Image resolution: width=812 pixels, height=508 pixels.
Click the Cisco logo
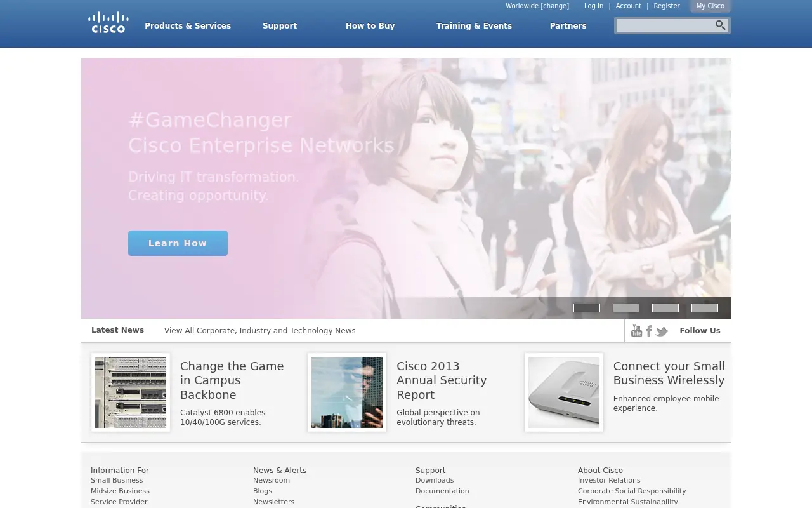click(108, 22)
